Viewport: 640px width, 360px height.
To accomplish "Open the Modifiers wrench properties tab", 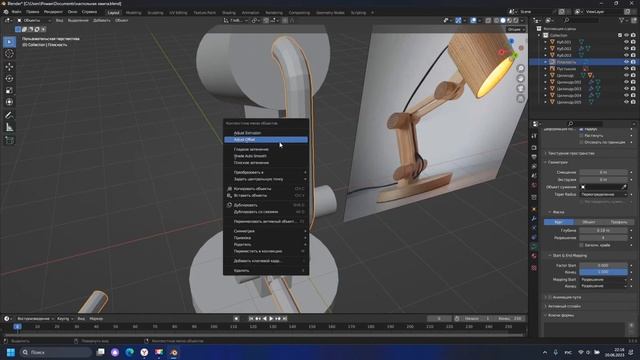I will click(534, 219).
